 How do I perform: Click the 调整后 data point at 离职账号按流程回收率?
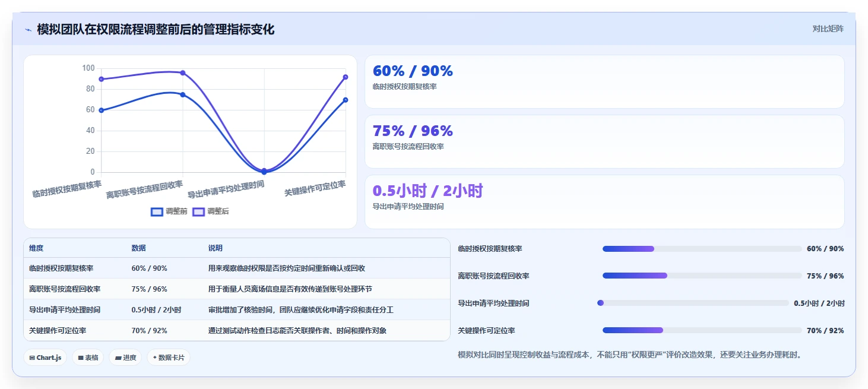coord(183,73)
